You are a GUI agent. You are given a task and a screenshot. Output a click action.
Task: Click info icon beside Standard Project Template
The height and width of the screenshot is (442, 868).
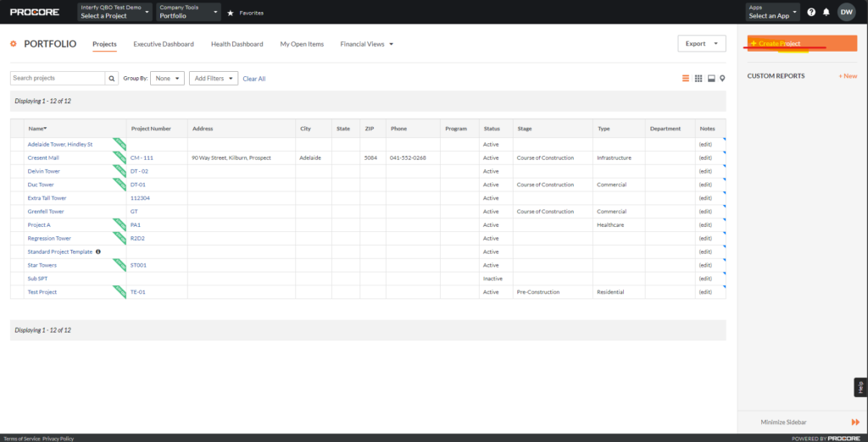[98, 251]
